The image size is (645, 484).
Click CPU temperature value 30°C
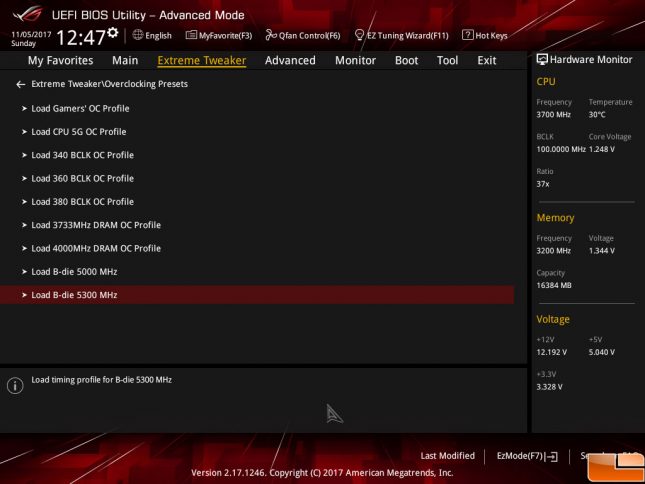597,115
